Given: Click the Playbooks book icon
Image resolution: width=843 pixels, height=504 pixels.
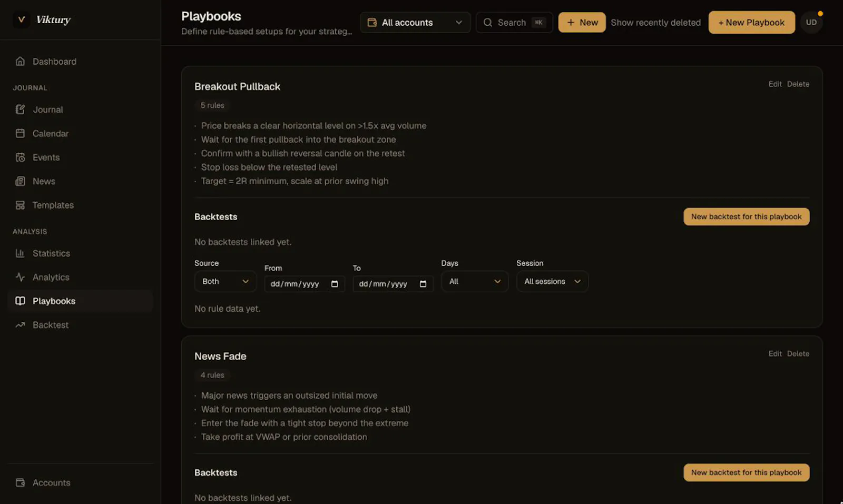Looking at the screenshot, I should [x=20, y=301].
